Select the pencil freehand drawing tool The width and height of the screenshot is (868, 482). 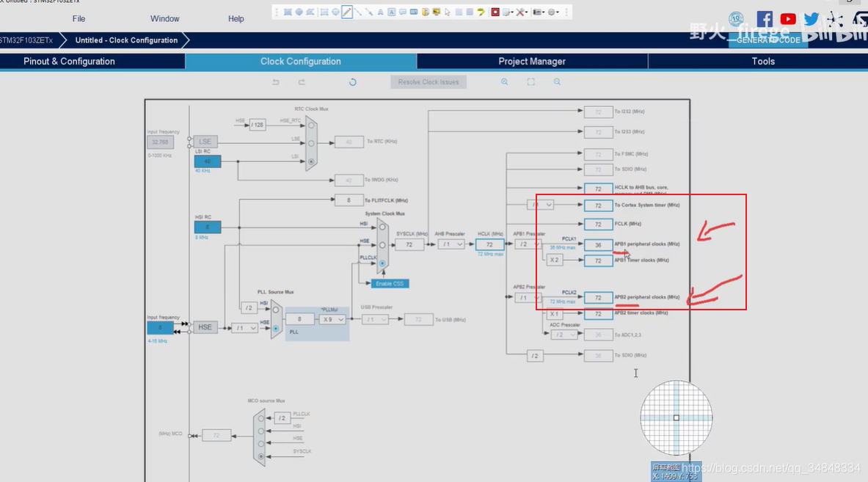[347, 12]
